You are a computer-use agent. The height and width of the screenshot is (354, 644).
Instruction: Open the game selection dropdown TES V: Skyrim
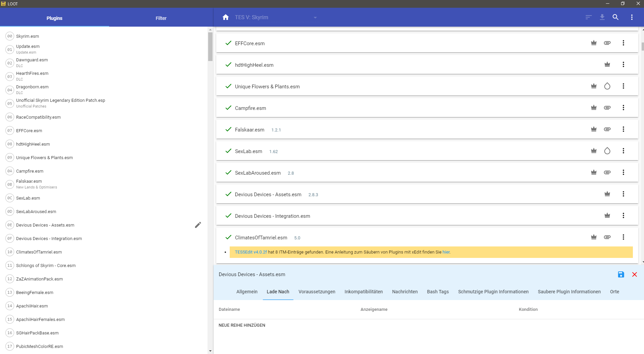(x=276, y=18)
